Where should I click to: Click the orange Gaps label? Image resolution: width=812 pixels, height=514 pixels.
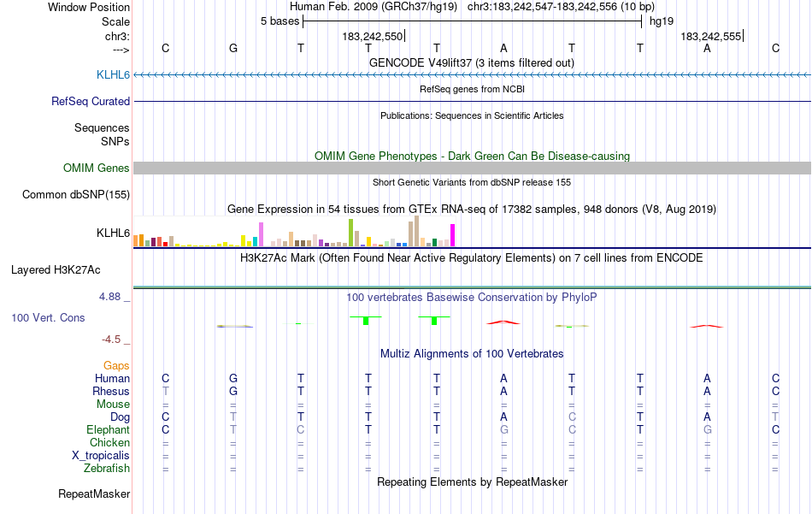click(x=116, y=366)
